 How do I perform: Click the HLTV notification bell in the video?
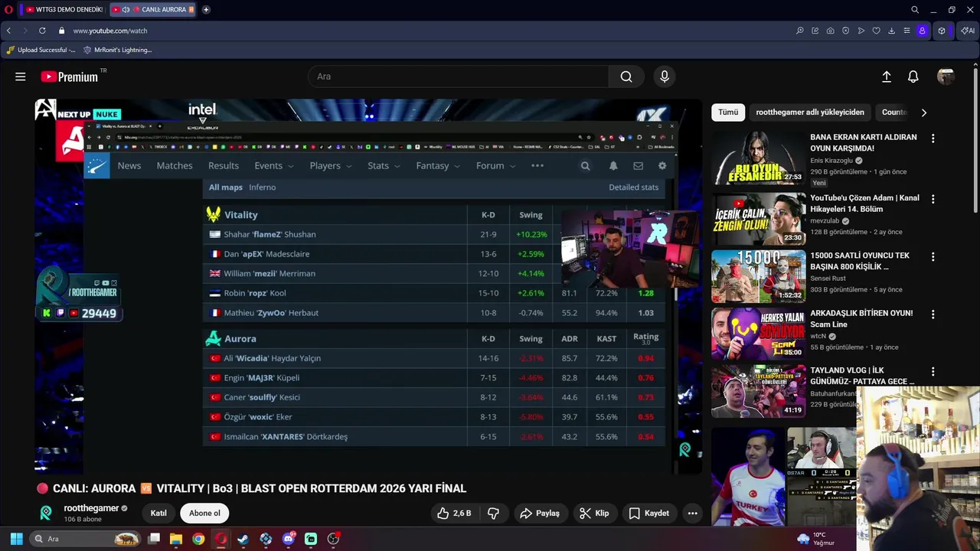tap(613, 166)
